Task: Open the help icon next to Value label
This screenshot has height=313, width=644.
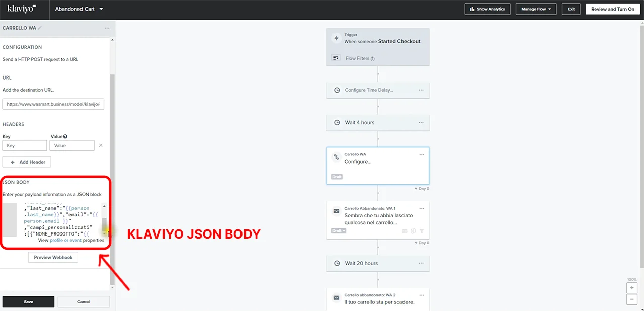Action: [65, 136]
